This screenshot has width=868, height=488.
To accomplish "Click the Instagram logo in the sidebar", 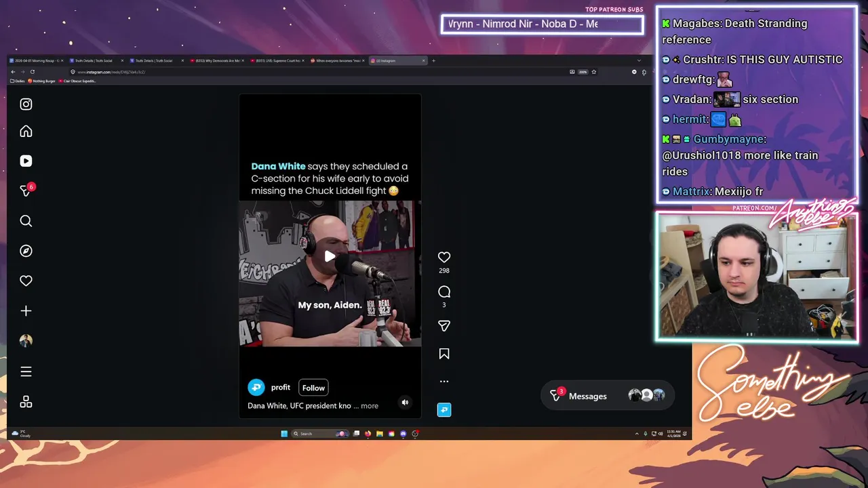I will 26,104.
